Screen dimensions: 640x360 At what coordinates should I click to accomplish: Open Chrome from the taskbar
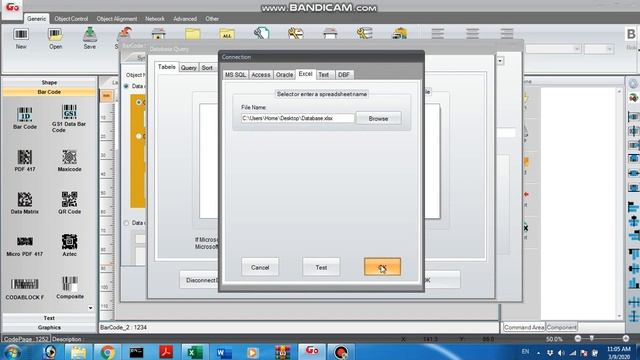(107, 352)
